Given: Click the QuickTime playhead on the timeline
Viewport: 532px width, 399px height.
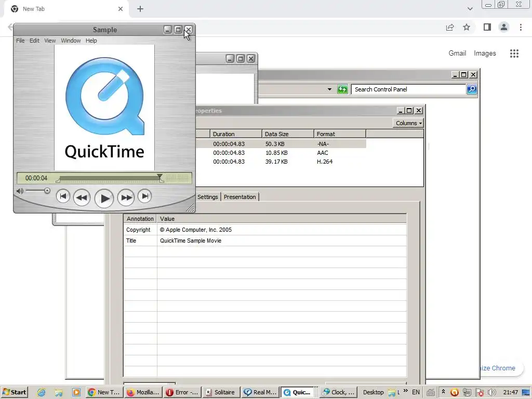Looking at the screenshot, I should click(x=160, y=177).
